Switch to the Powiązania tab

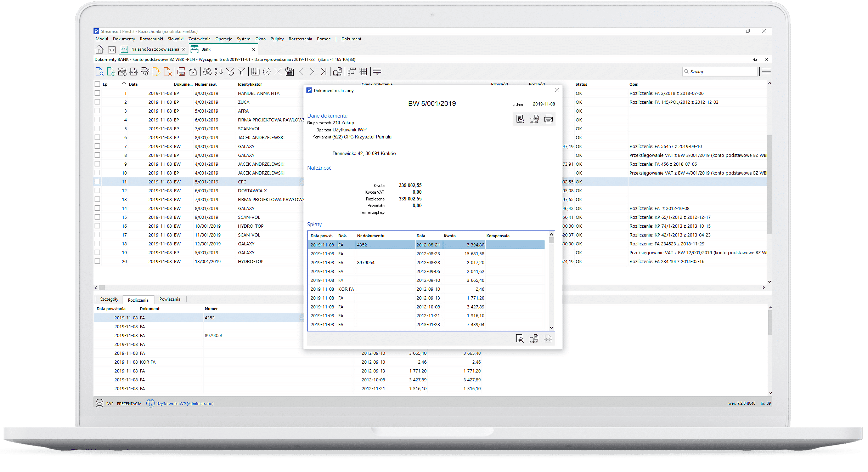(170, 299)
